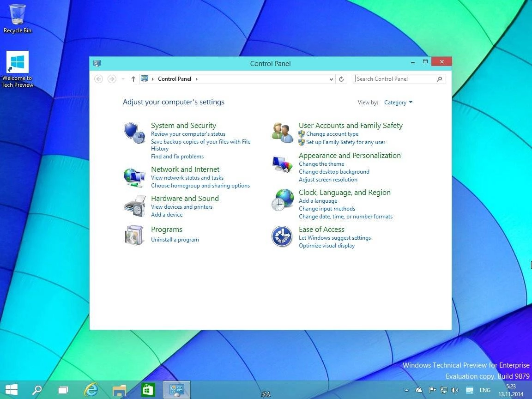Show hidden tray icons arrow

pyautogui.click(x=406, y=390)
